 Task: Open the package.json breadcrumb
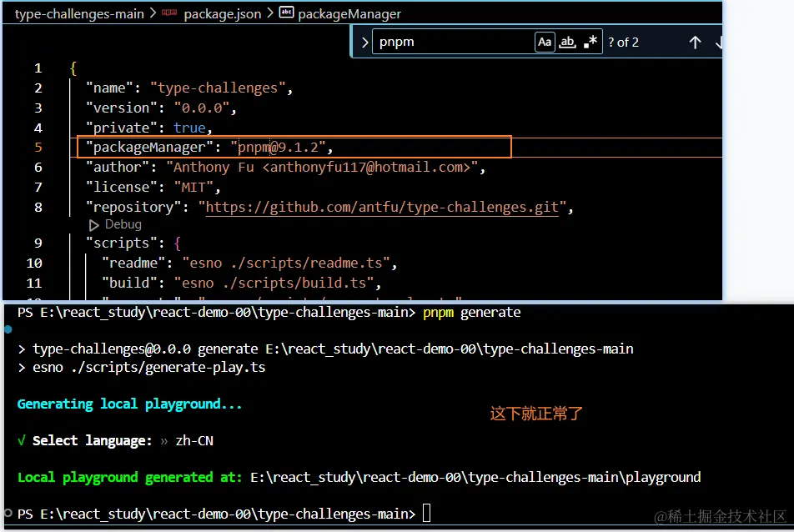pyautogui.click(x=223, y=13)
